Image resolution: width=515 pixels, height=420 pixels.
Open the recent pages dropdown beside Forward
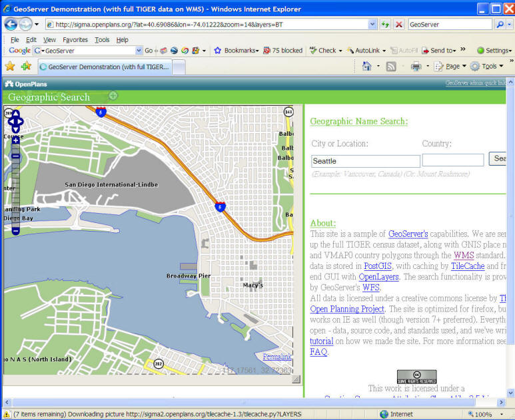pyautogui.click(x=37, y=24)
